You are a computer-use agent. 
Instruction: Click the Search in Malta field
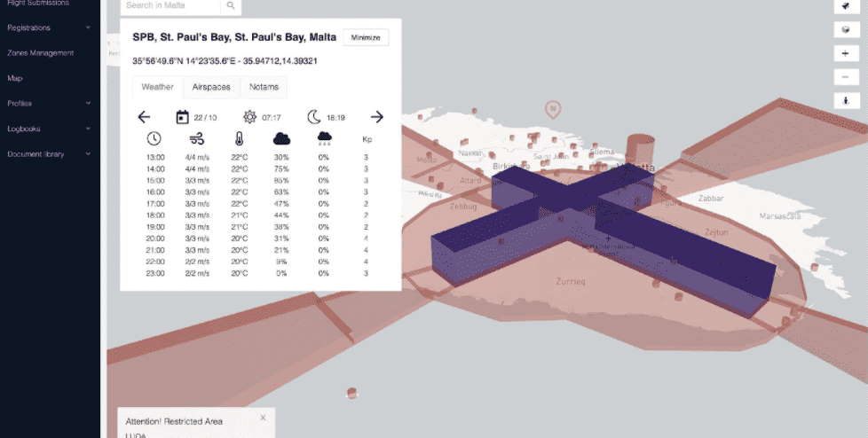170,6
